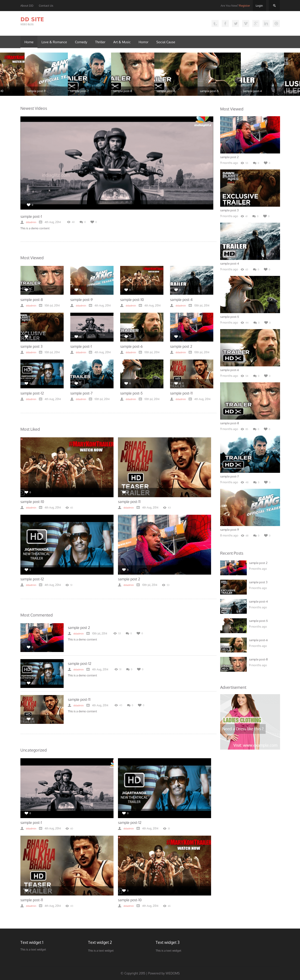
Task: Open Most Viewed grid sample post-8 thumbnail
Action: 42,280
